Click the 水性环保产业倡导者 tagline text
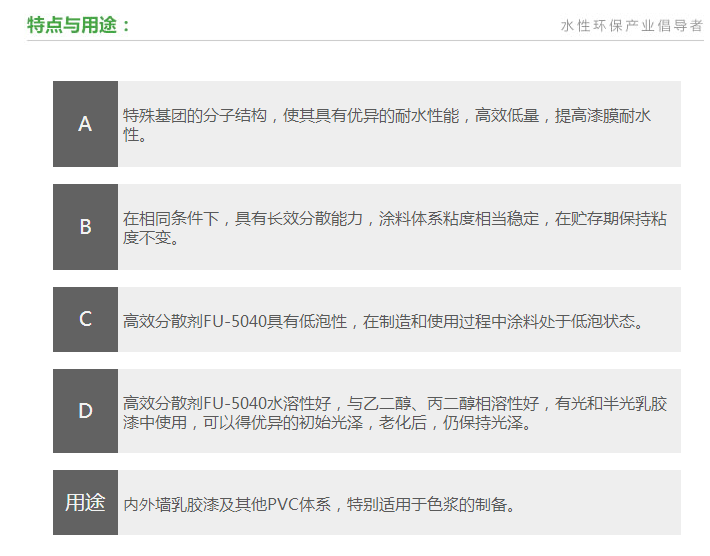Viewport: 710px width, 556px height. [631, 26]
